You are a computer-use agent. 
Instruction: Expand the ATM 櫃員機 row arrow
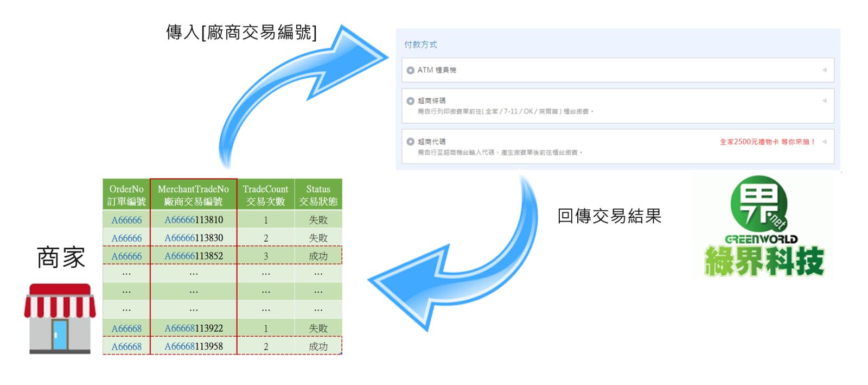(825, 70)
